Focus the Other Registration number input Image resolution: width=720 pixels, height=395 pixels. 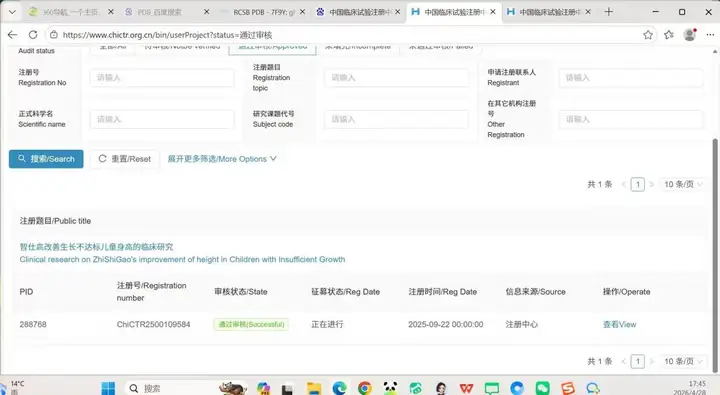[x=630, y=119]
